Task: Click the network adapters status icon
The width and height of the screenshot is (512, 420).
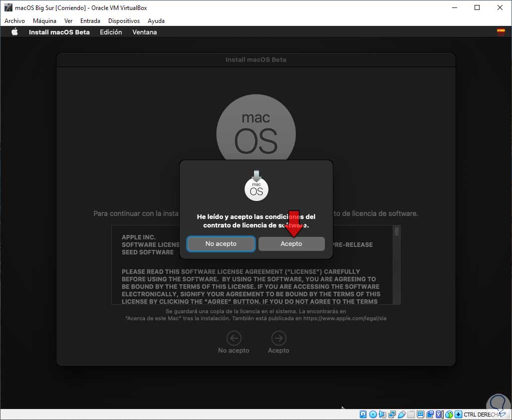Action: coord(392,415)
